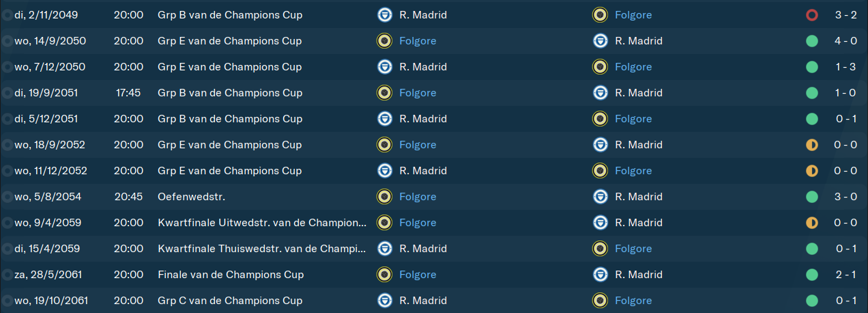Click the round selector on the 7/12/2050 row
The image size is (868, 313).
tap(7, 67)
